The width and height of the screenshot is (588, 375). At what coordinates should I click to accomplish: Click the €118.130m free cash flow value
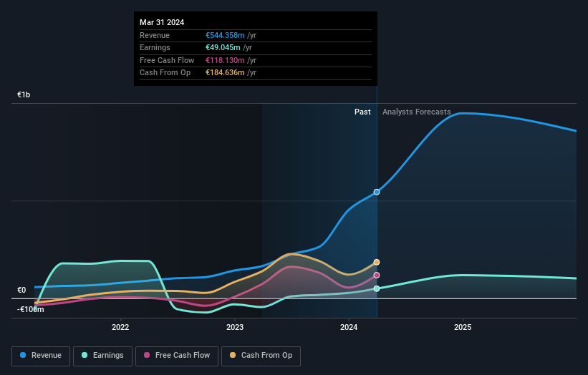225,60
